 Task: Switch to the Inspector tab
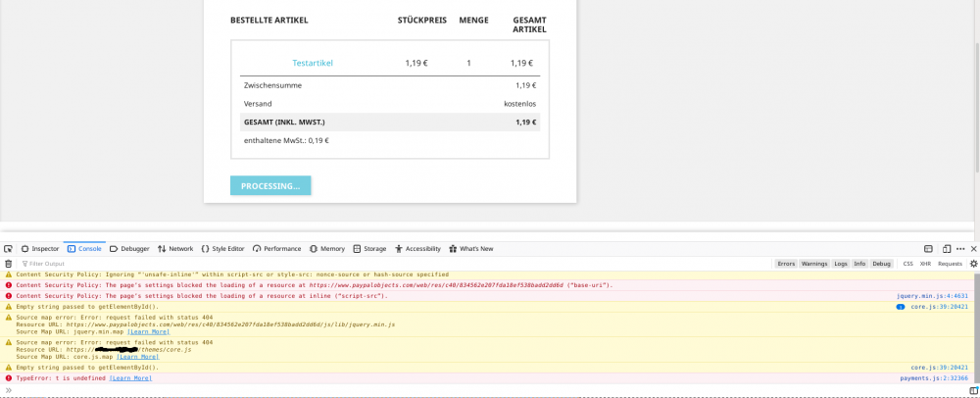(x=40, y=249)
